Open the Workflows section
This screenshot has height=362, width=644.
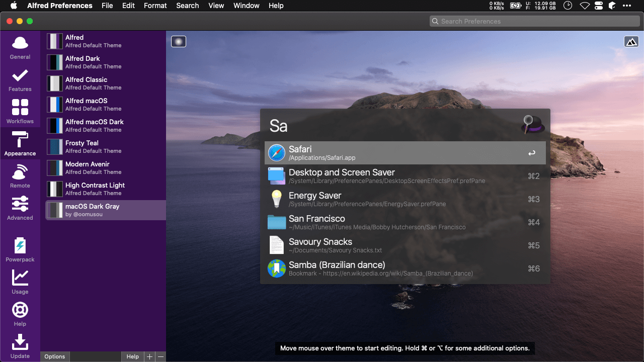(x=20, y=112)
